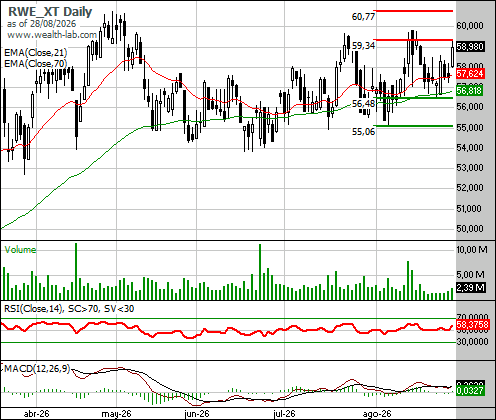This screenshot has width=496, height=420.
Task: Select the 56,48 support level label
Action: pos(364,104)
